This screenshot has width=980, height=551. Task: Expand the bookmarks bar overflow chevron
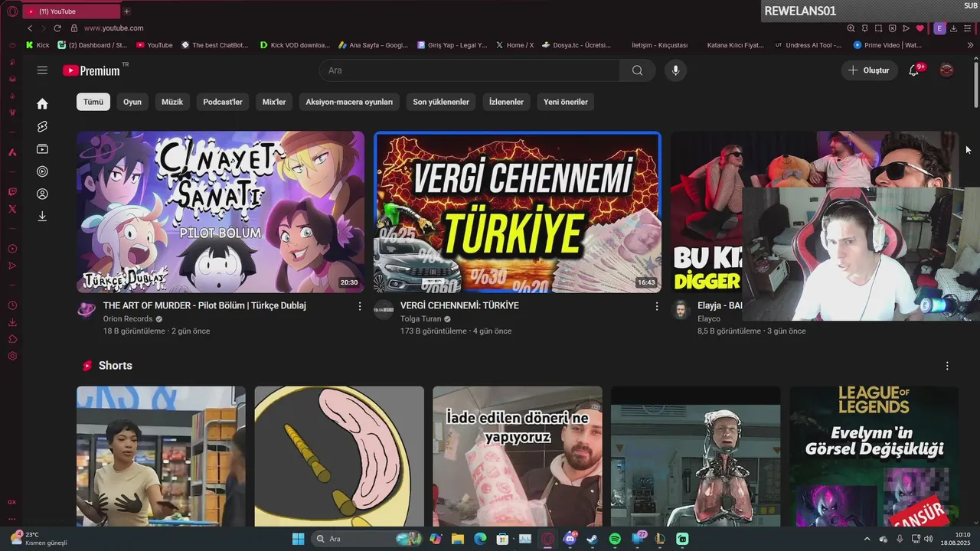(x=970, y=45)
